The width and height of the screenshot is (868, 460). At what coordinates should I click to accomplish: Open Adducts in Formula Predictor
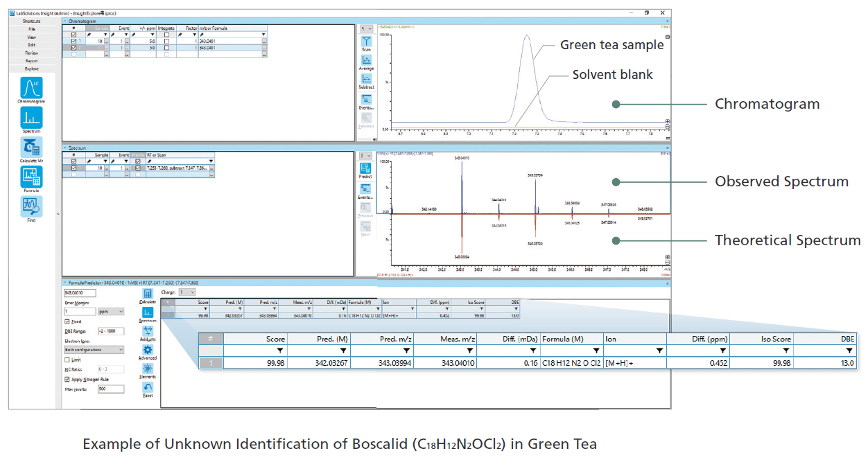click(148, 332)
